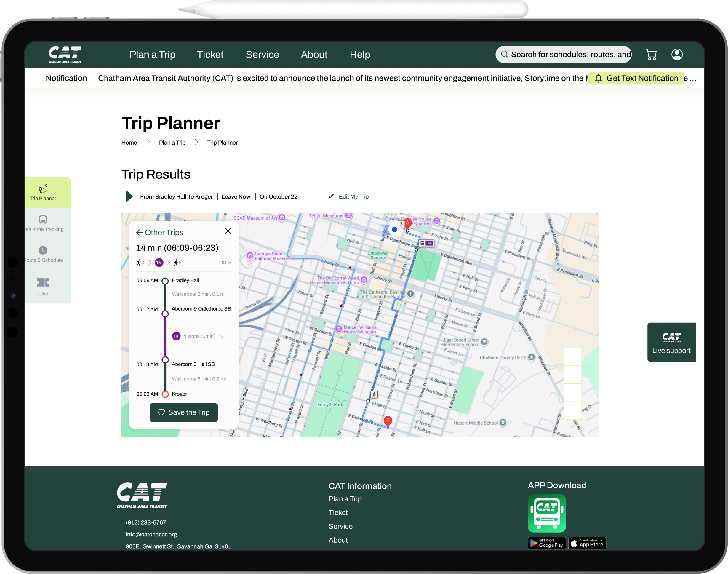This screenshot has height=574, width=728.
Task: Open the CAT app icon under APP Download
Action: [x=547, y=513]
